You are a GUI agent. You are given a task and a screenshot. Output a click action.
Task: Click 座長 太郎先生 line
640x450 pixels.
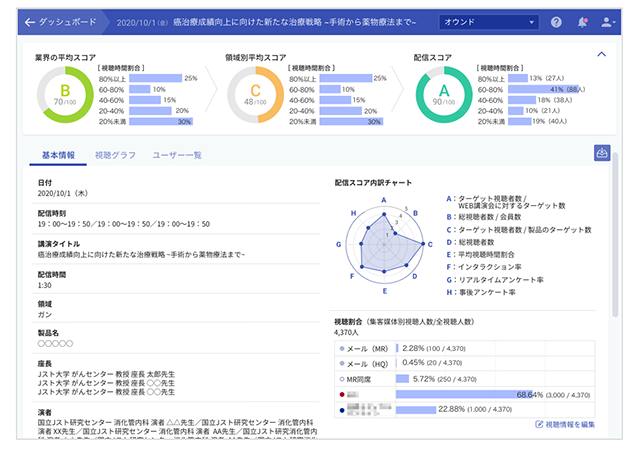(106, 374)
